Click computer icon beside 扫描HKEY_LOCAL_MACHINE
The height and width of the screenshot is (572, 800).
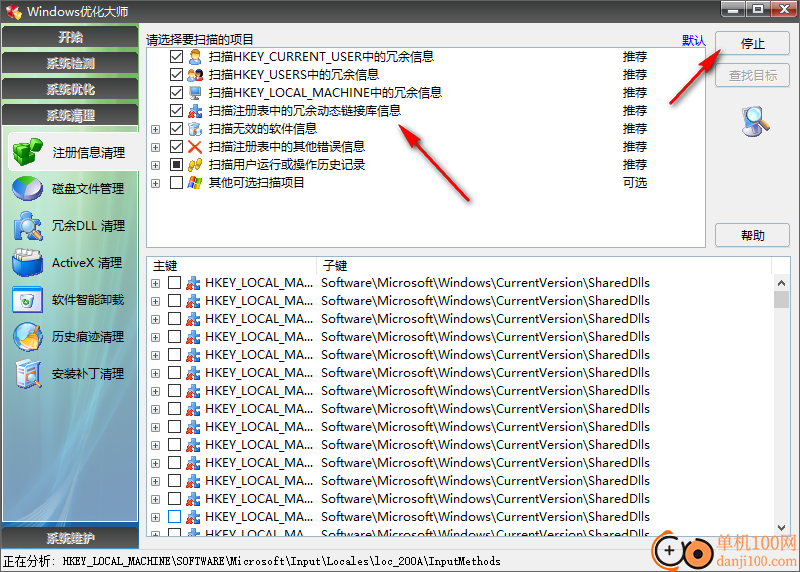click(195, 93)
